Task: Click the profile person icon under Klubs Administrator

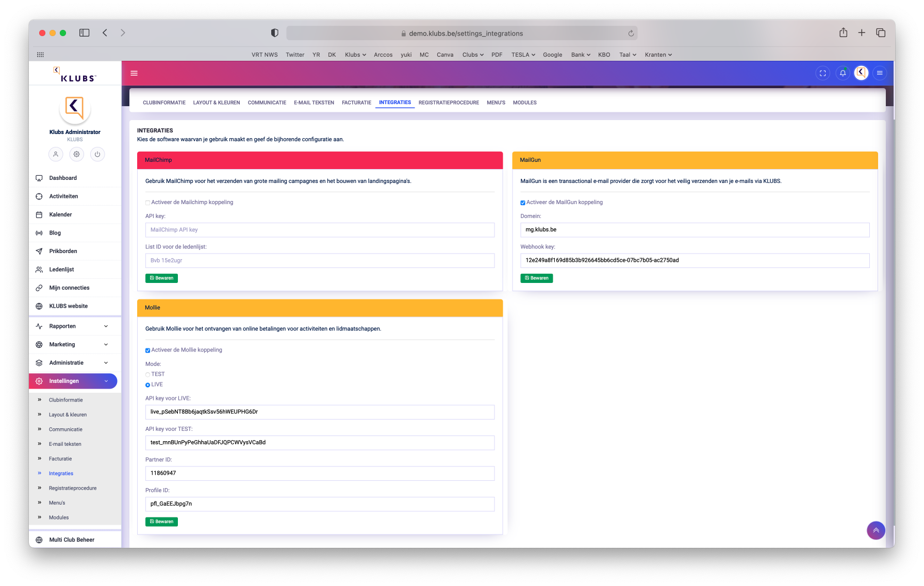Action: pos(56,154)
